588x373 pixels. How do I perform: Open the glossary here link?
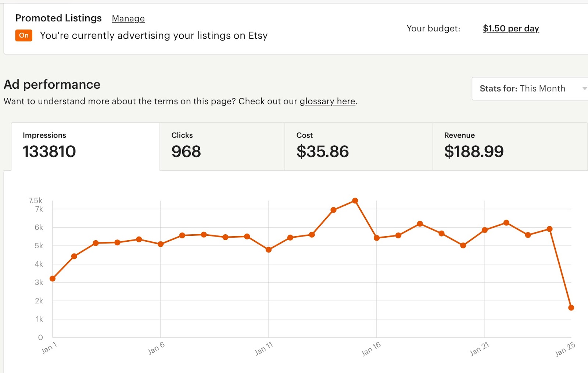[x=327, y=101]
